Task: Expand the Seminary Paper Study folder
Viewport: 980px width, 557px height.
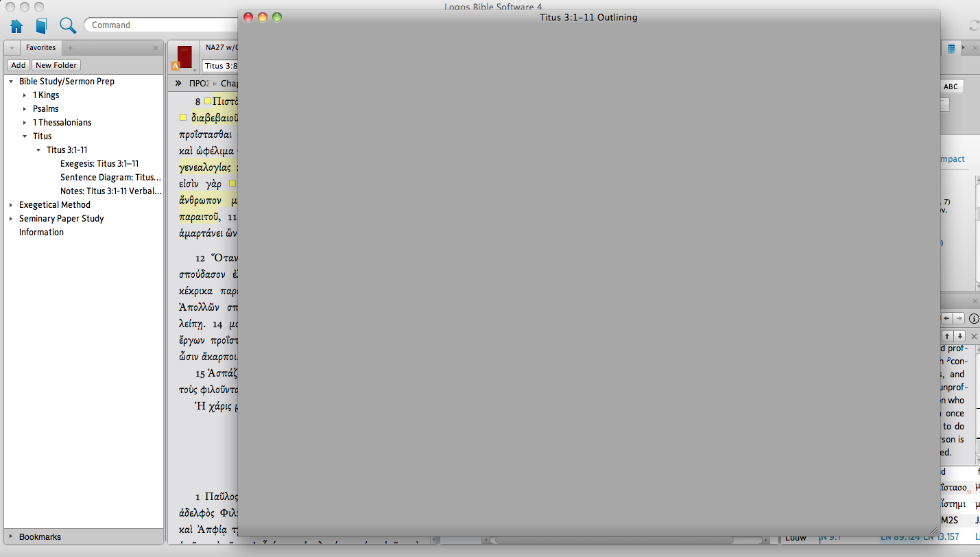Action: point(11,218)
